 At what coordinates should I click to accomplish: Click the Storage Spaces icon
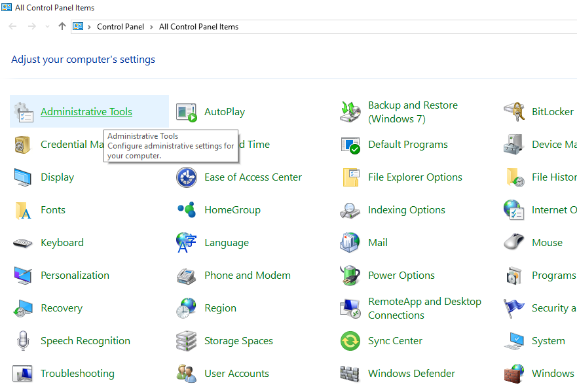coord(186,341)
